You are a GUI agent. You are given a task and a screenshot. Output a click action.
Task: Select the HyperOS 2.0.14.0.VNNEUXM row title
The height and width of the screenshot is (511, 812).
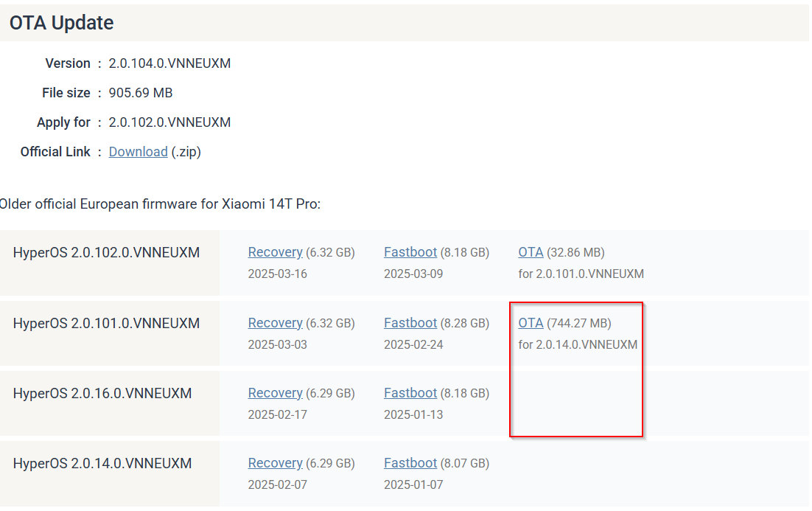coord(102,464)
